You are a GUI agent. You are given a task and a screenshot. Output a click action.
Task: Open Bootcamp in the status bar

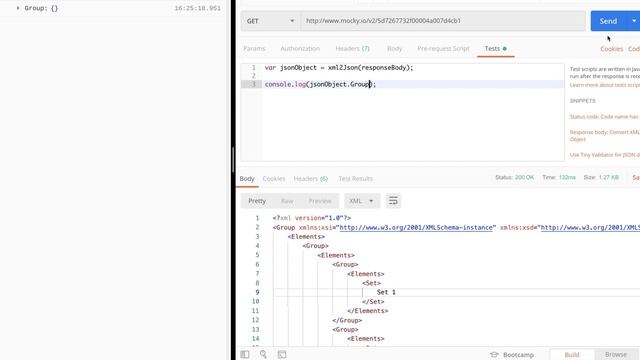(x=512, y=355)
